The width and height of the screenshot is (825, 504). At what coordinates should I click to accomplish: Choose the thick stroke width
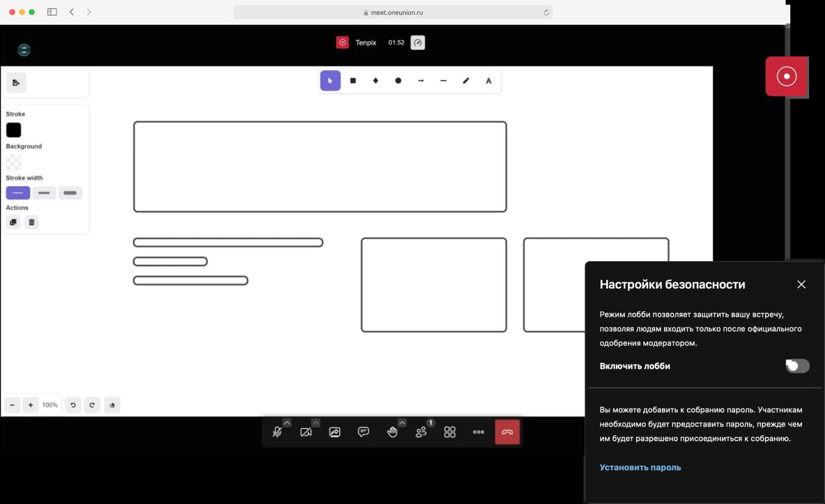[x=70, y=193]
